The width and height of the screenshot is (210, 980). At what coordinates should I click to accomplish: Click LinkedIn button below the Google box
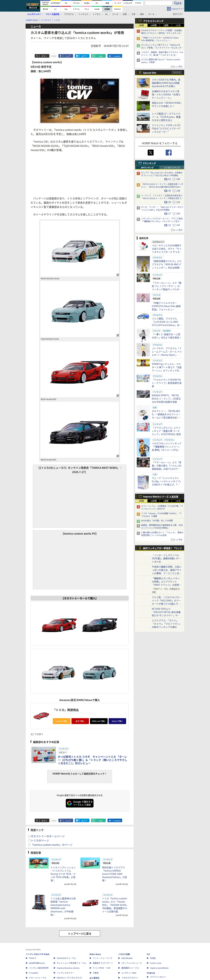(115, 820)
